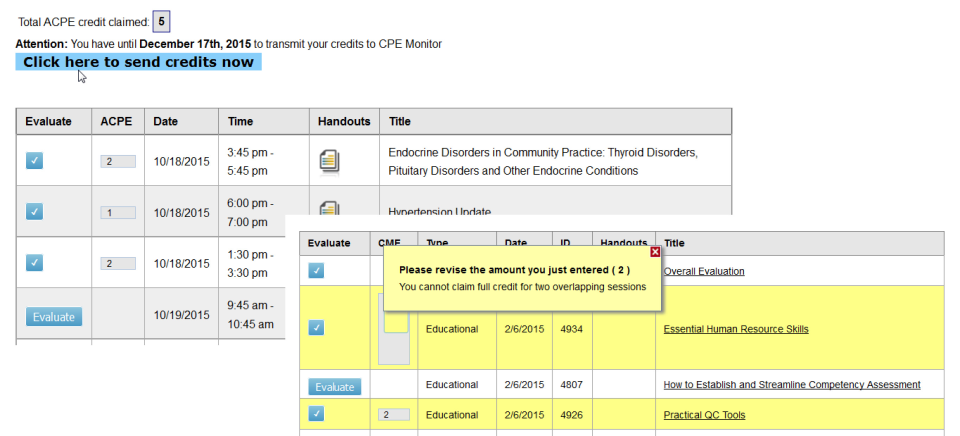Edit ACPE credit for 1:30 pm session

tap(117, 263)
